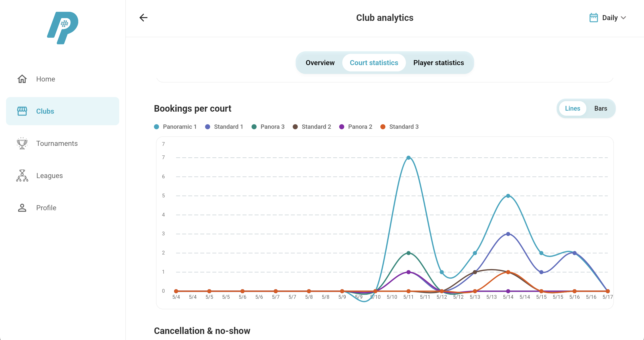Click the Profile person icon
The image size is (644, 340).
coord(22,208)
